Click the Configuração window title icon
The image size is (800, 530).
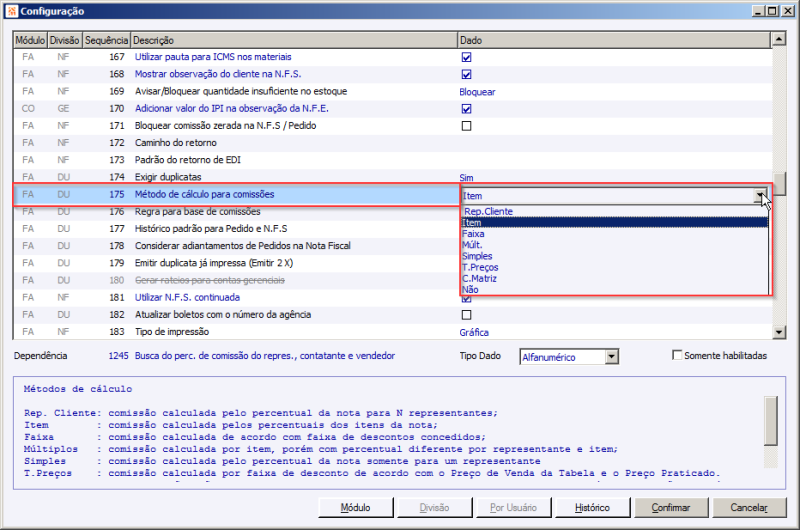point(12,11)
